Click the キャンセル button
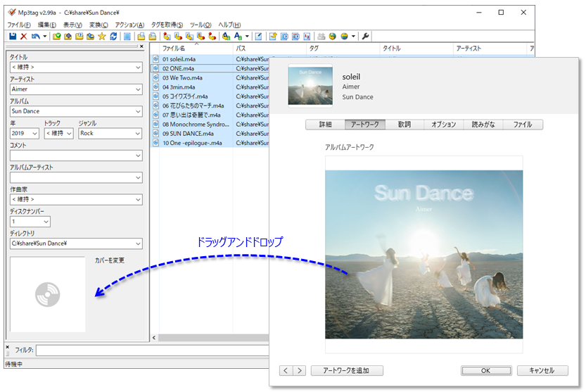This screenshot has height=392, width=586. click(542, 371)
